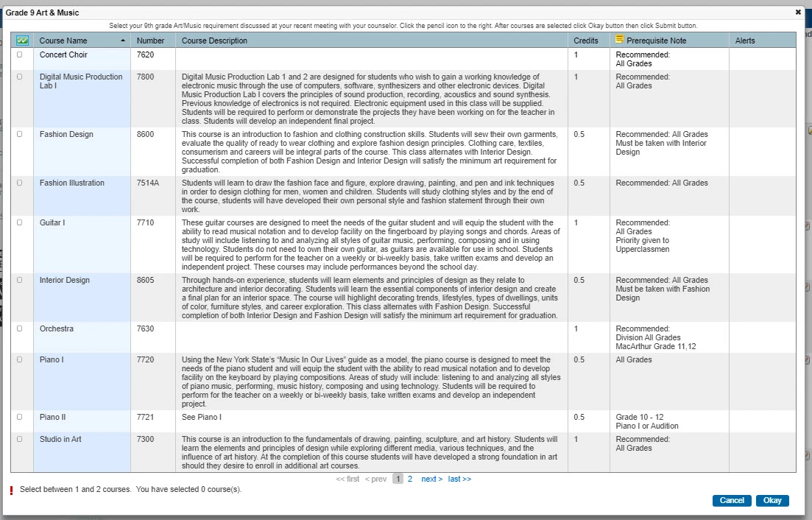Click the red exclamation warning icon
The height and width of the screenshot is (520, 812).
[x=12, y=491]
